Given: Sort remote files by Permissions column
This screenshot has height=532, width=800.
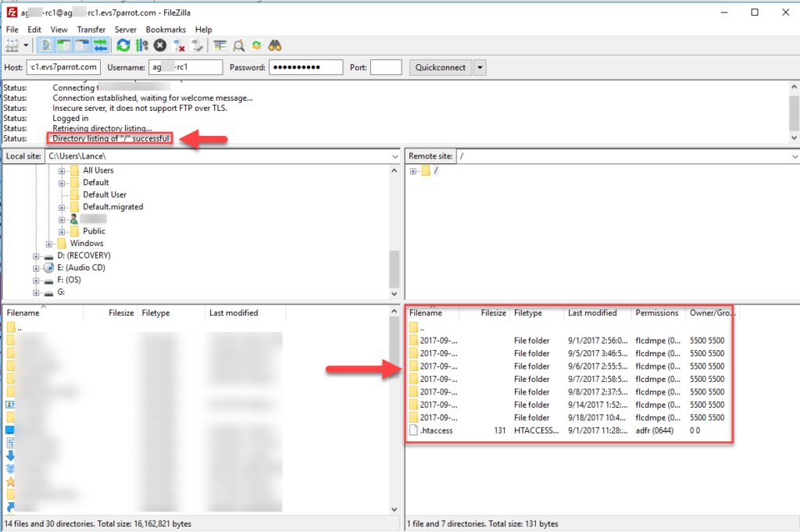Looking at the screenshot, I should [657, 312].
